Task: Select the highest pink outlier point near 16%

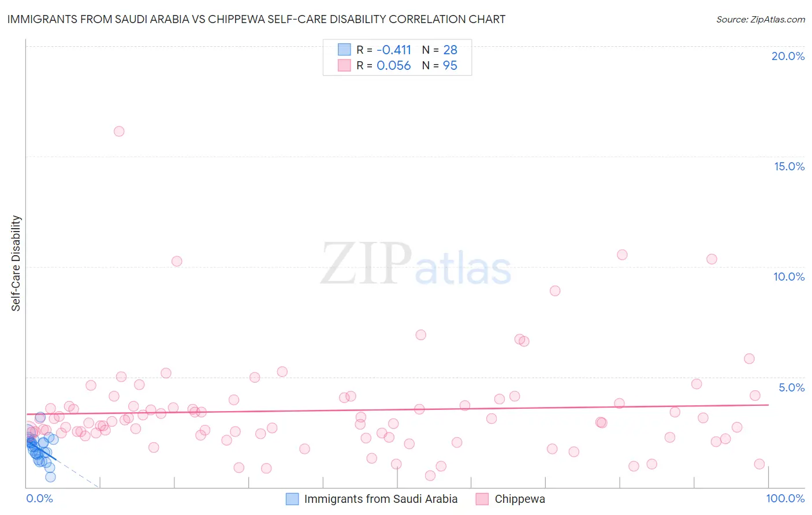Action: (x=119, y=131)
